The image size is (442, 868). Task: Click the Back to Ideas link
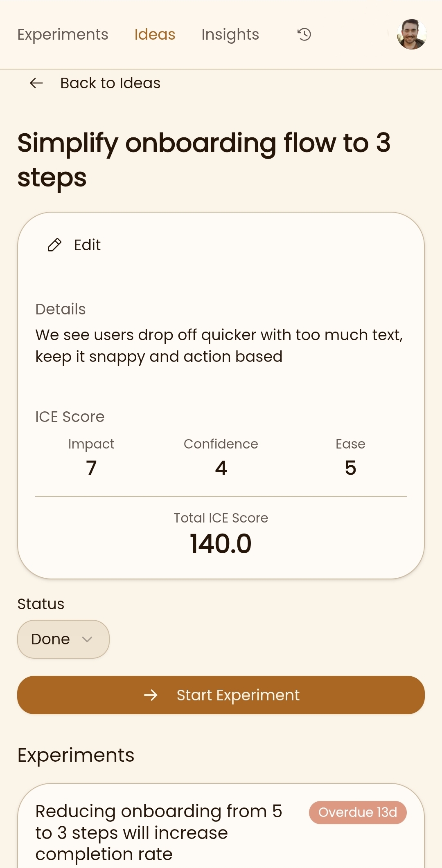pyautogui.click(x=110, y=83)
